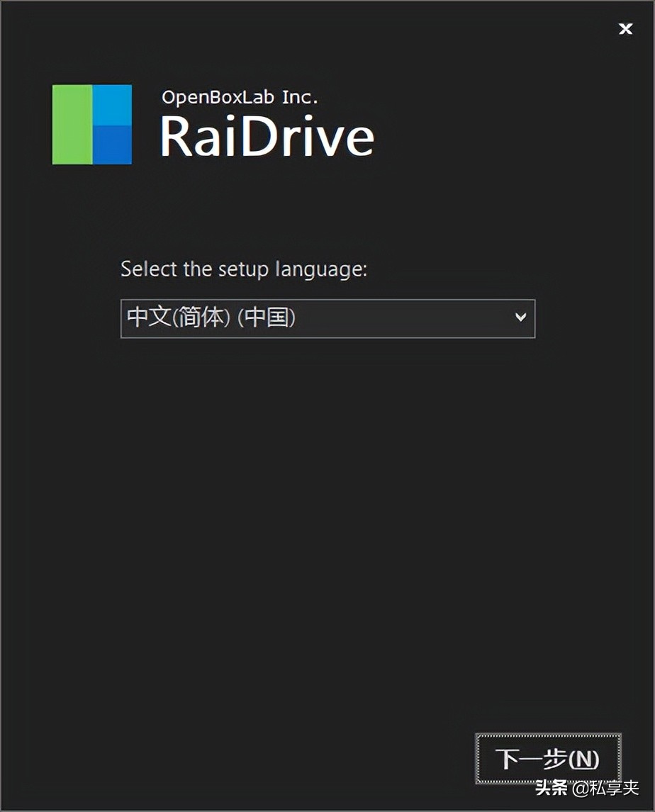The width and height of the screenshot is (655, 812).
Task: Click the RaiDrive green and blue logo
Action: coord(91,125)
